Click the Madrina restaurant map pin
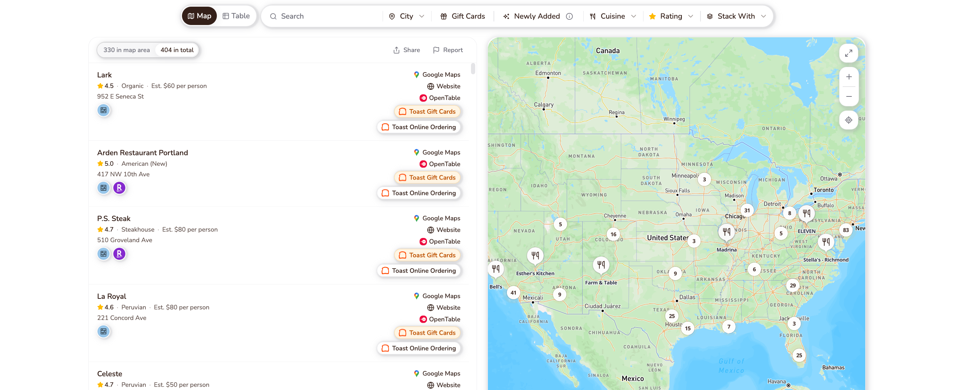The height and width of the screenshot is (390, 980). (727, 232)
